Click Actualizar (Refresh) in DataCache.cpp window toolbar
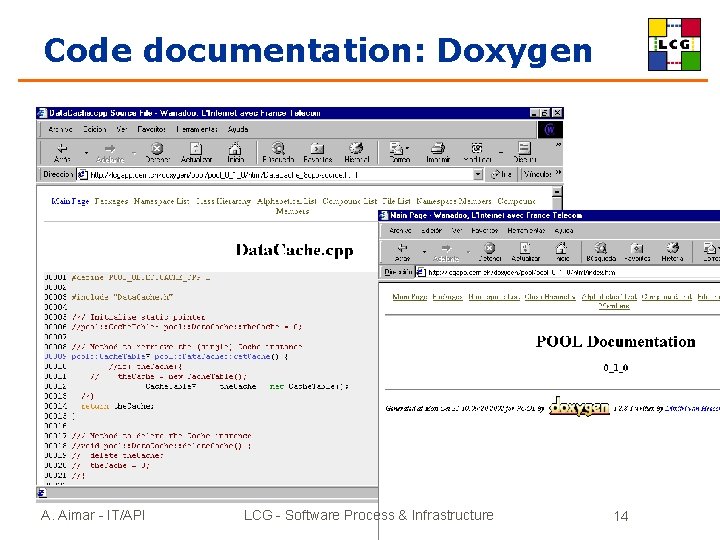This screenshot has width=720, height=540. (196, 153)
